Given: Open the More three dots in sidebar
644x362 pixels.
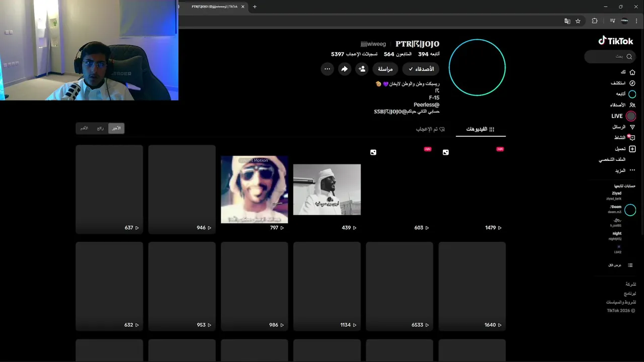Looking at the screenshot, I should pos(632,170).
